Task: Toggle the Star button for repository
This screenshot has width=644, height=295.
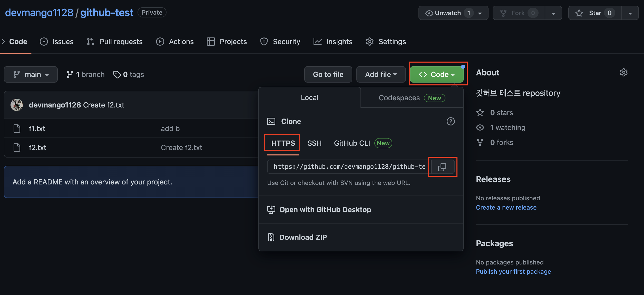Action: (x=595, y=13)
